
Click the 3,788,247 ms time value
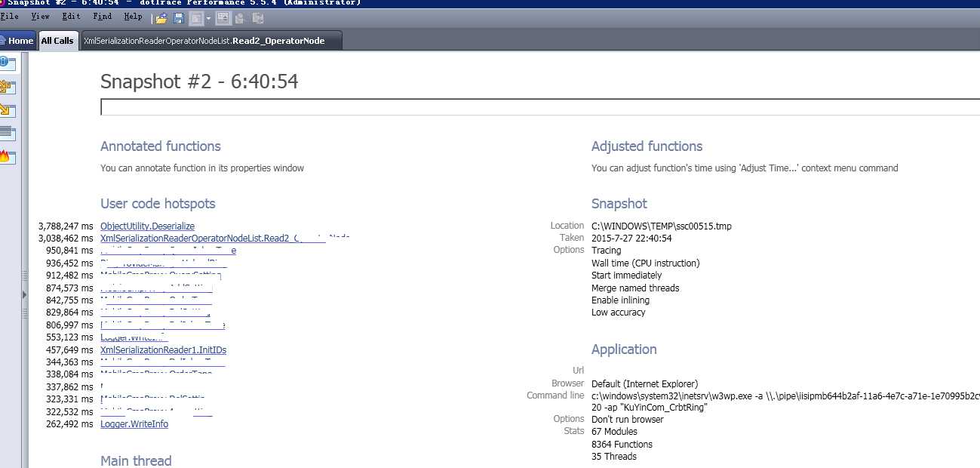(x=66, y=226)
